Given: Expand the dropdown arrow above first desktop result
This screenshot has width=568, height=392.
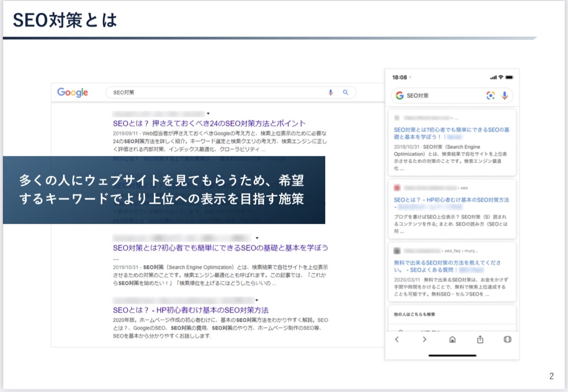Looking at the screenshot, I should [208, 114].
